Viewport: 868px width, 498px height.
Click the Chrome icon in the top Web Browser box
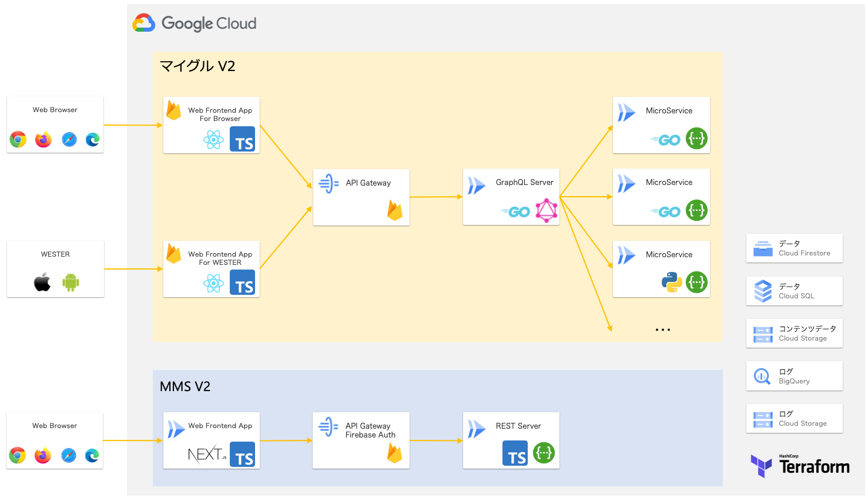tap(18, 139)
